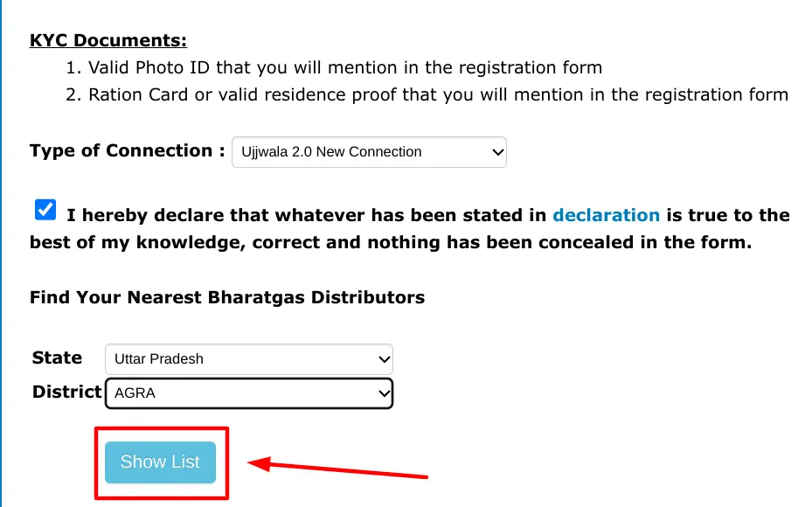The width and height of the screenshot is (812, 507).
Task: Expand the District dropdown showing AGRA
Action: 247,393
